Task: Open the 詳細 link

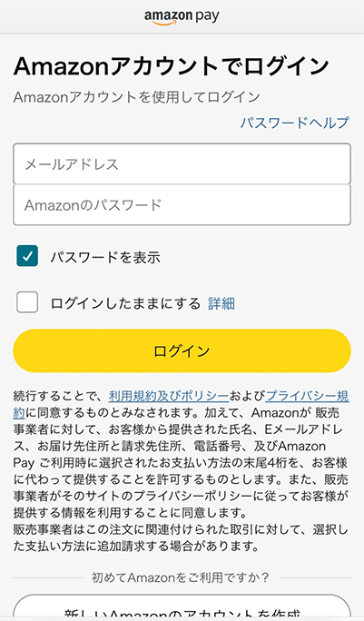Action: 221,304
